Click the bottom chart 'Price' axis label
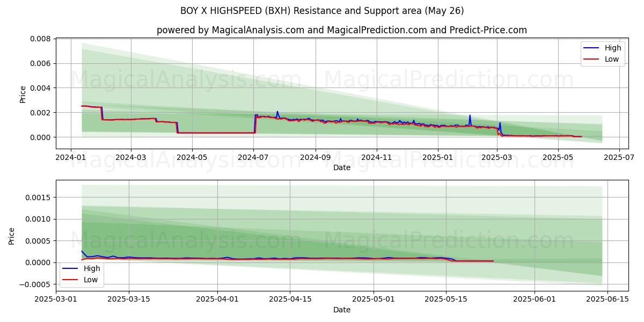 [x=12, y=236]
